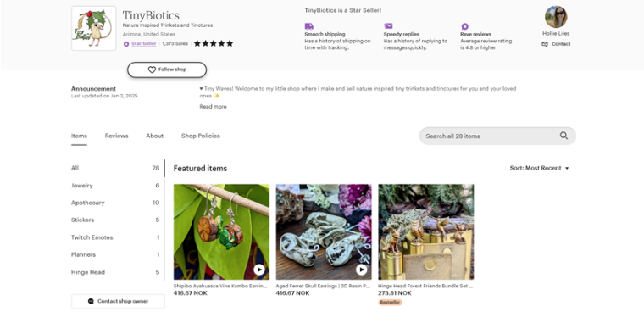Click the envelope Contact icon

pyautogui.click(x=545, y=44)
